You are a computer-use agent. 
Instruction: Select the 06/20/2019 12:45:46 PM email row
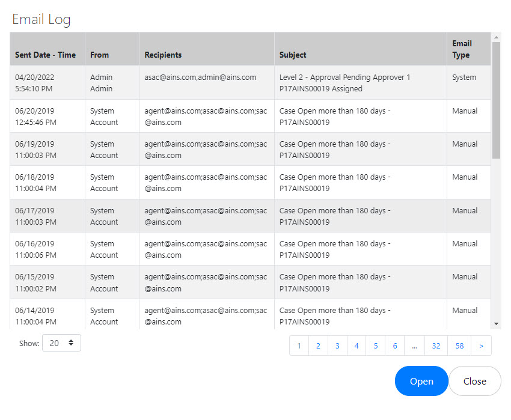coord(250,117)
